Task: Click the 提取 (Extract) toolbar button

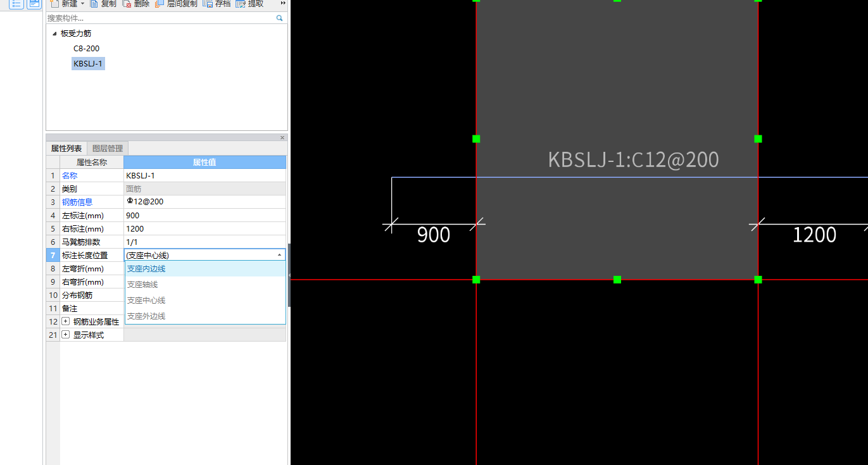Action: (249, 3)
